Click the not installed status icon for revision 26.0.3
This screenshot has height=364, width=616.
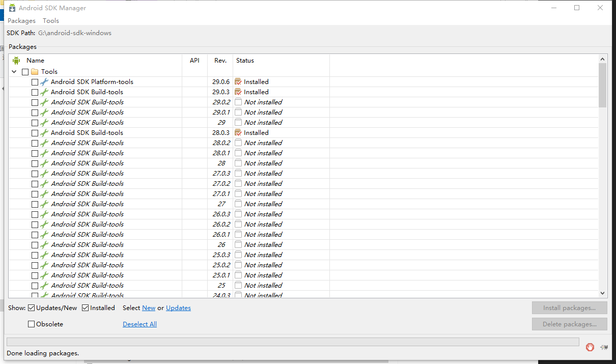tap(238, 214)
